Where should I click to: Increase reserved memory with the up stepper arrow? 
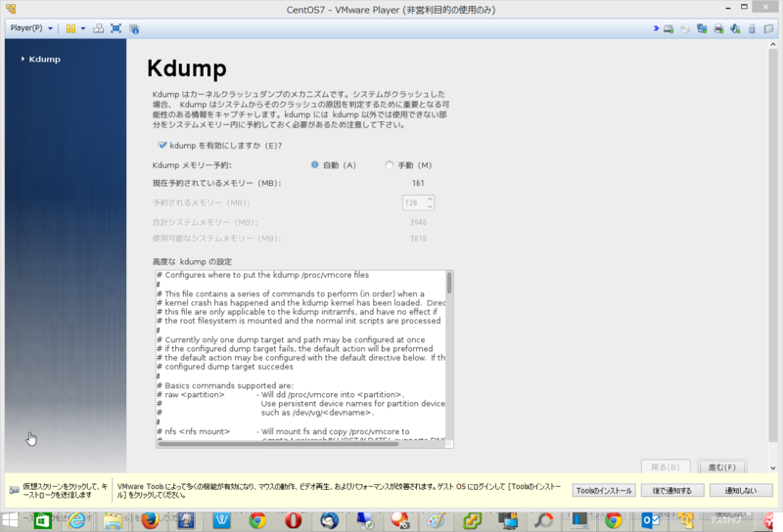(430, 199)
